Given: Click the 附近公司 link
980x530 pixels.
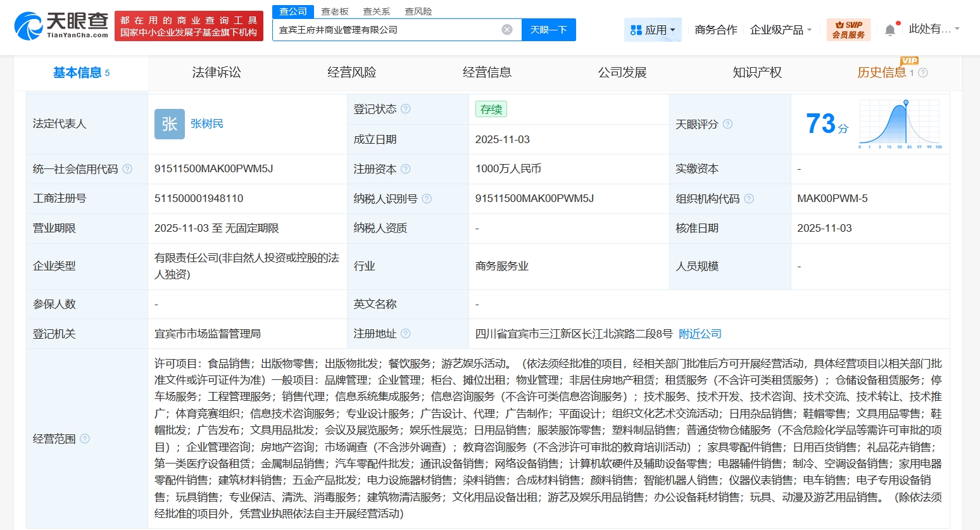Looking at the screenshot, I should [700, 334].
